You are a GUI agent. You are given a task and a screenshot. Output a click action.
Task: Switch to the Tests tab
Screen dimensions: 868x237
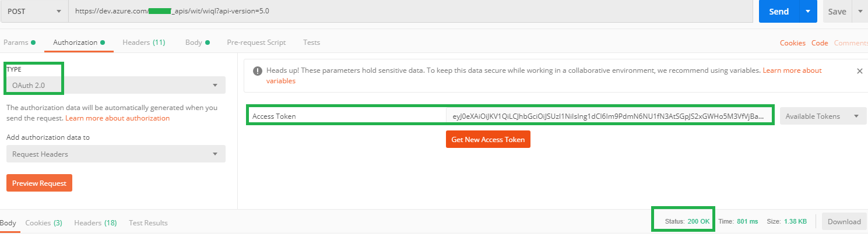[311, 43]
